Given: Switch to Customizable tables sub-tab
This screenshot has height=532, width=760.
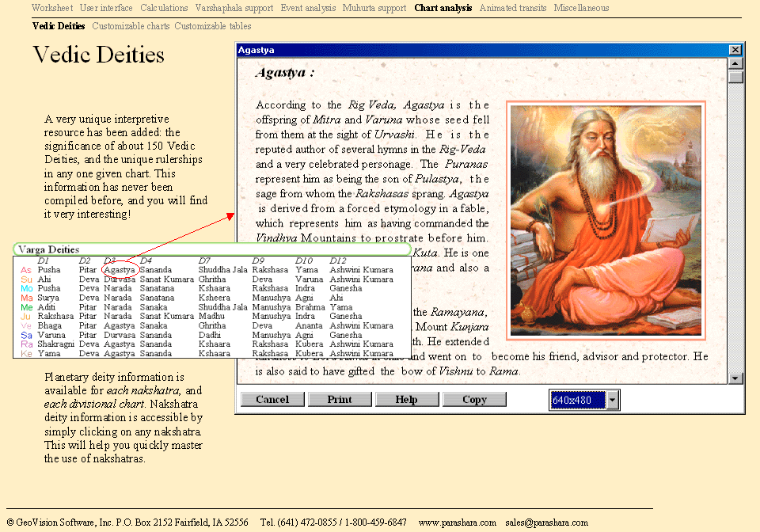Looking at the screenshot, I should [x=213, y=25].
